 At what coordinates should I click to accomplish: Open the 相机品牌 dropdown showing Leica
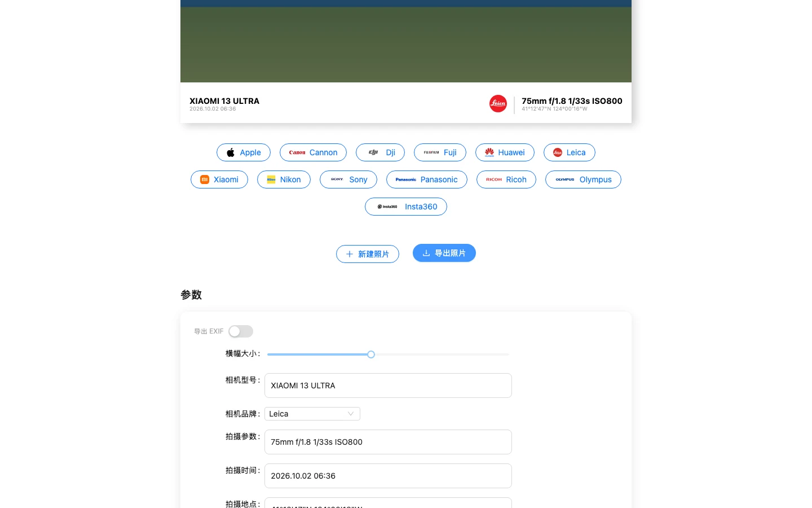[x=312, y=414]
